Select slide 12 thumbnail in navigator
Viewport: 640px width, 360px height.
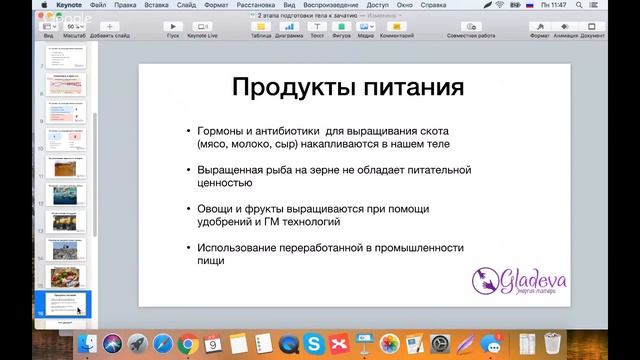point(66,195)
